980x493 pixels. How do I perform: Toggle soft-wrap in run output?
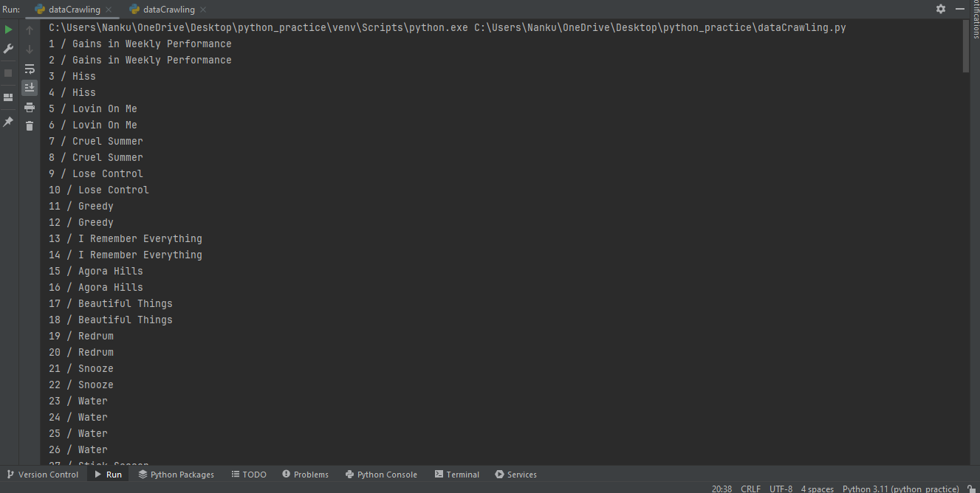[x=29, y=69]
